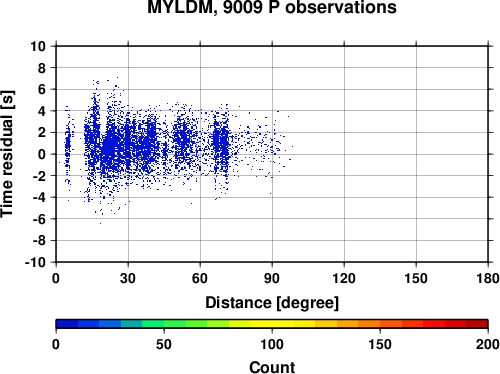
Task: Click the y-axis tick label 0
Action: coord(42,154)
